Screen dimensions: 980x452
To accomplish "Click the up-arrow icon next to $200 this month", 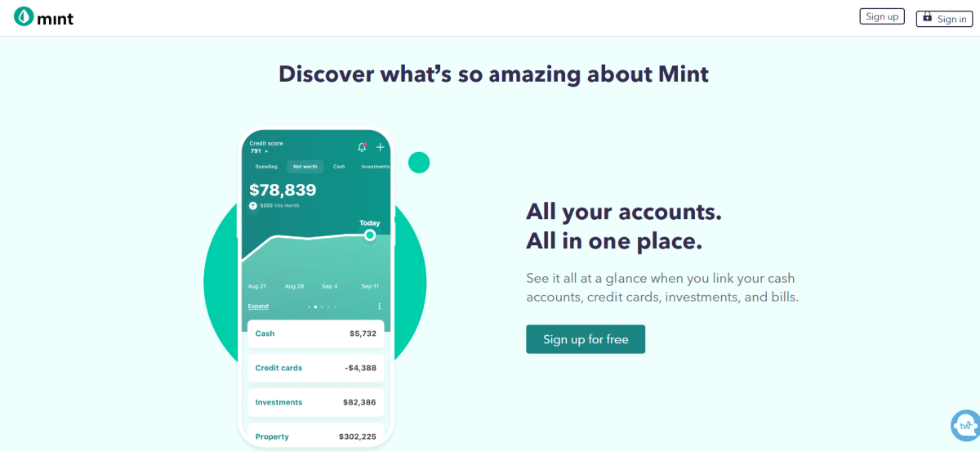I will tap(253, 205).
